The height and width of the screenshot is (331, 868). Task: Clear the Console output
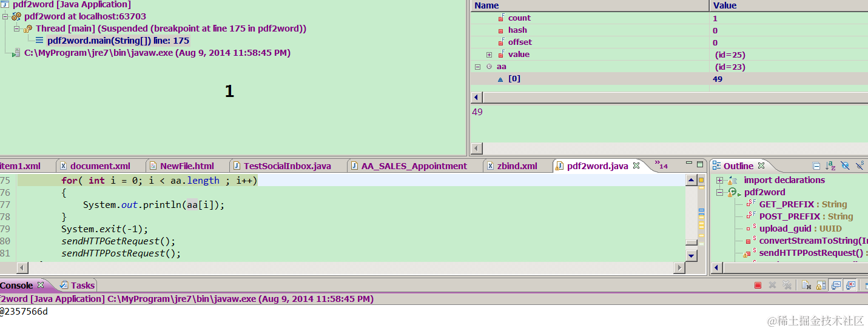tap(807, 285)
